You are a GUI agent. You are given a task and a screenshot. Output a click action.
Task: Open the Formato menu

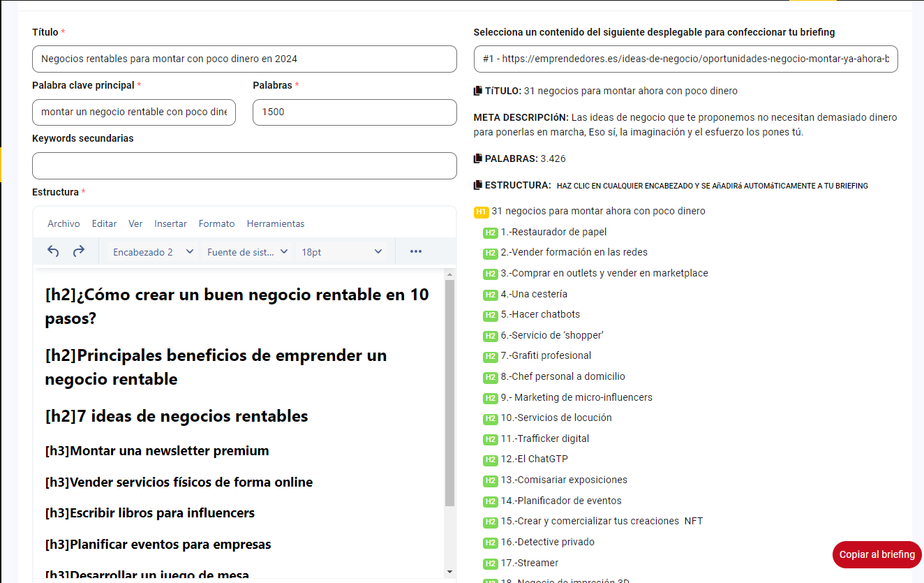pyautogui.click(x=217, y=223)
